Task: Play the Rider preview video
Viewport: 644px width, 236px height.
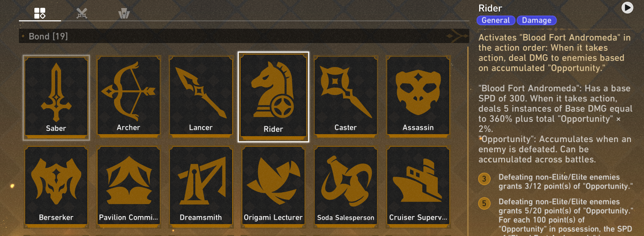Action: coord(627,8)
